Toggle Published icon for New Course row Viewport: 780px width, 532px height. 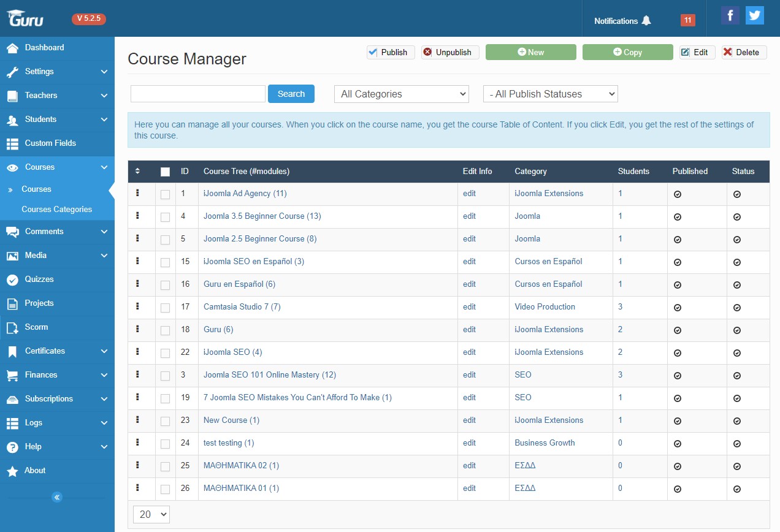pyautogui.click(x=678, y=421)
